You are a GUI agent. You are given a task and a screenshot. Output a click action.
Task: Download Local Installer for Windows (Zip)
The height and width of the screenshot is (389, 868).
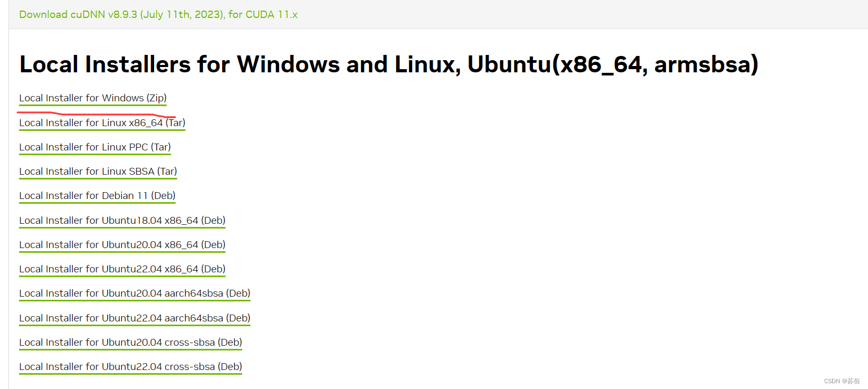point(92,98)
